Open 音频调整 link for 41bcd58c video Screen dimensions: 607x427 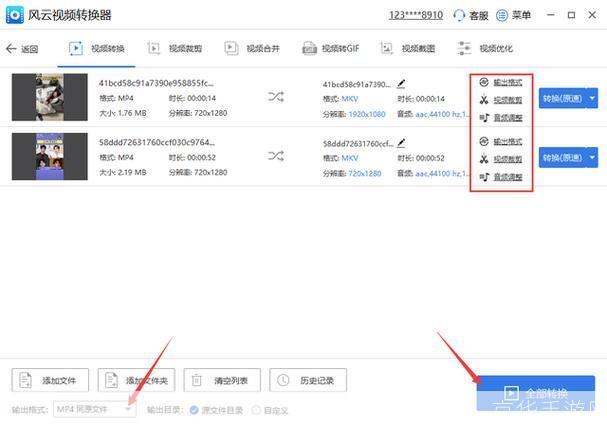(508, 118)
